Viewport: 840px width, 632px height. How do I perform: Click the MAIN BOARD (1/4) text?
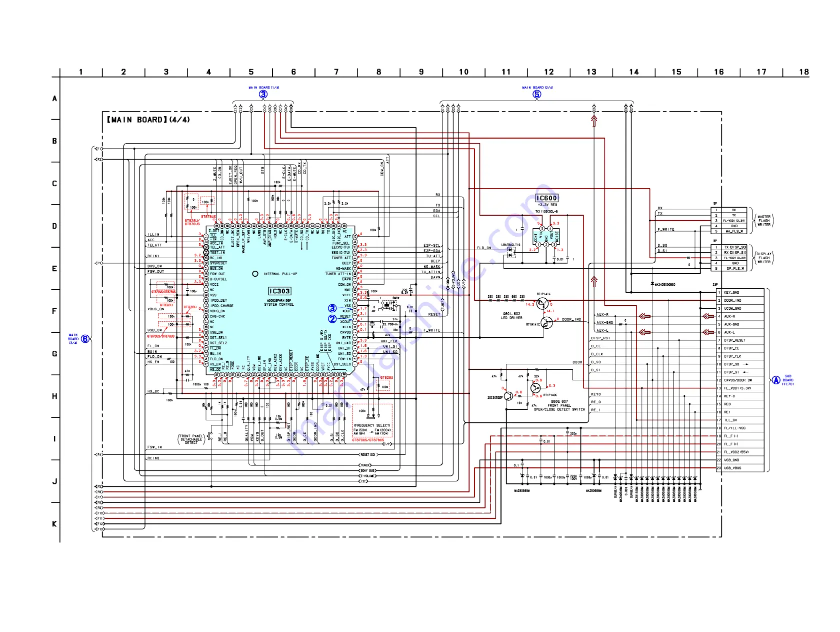264,88
